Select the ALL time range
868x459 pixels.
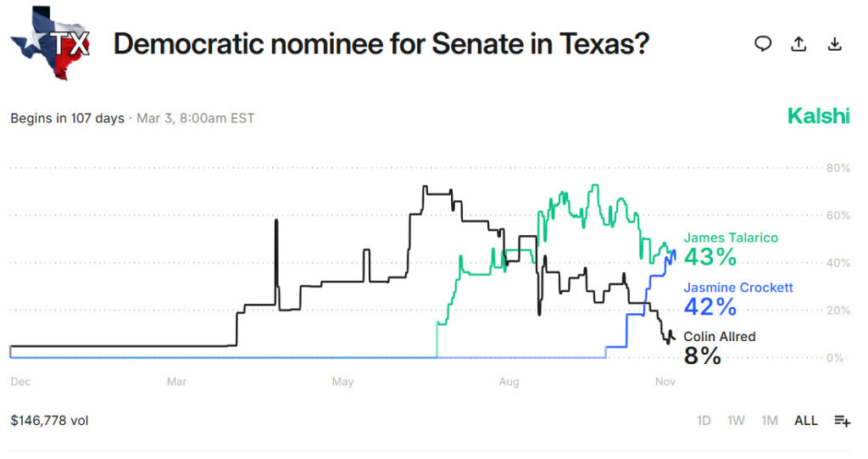click(x=806, y=420)
